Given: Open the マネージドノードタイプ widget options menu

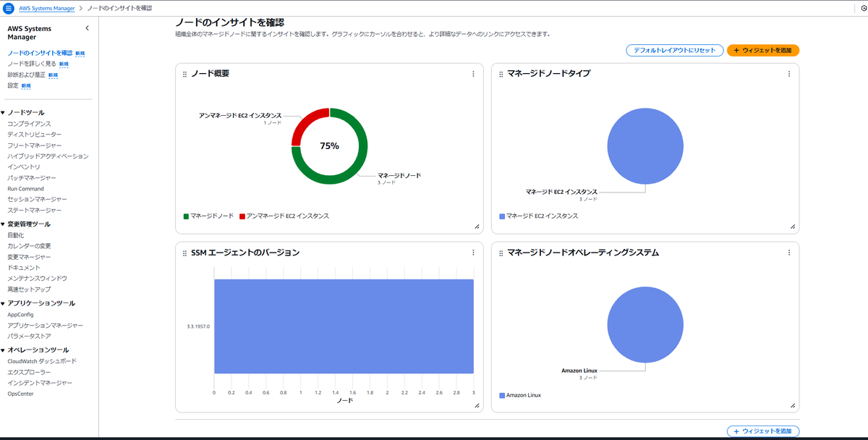Looking at the screenshot, I should [x=788, y=74].
